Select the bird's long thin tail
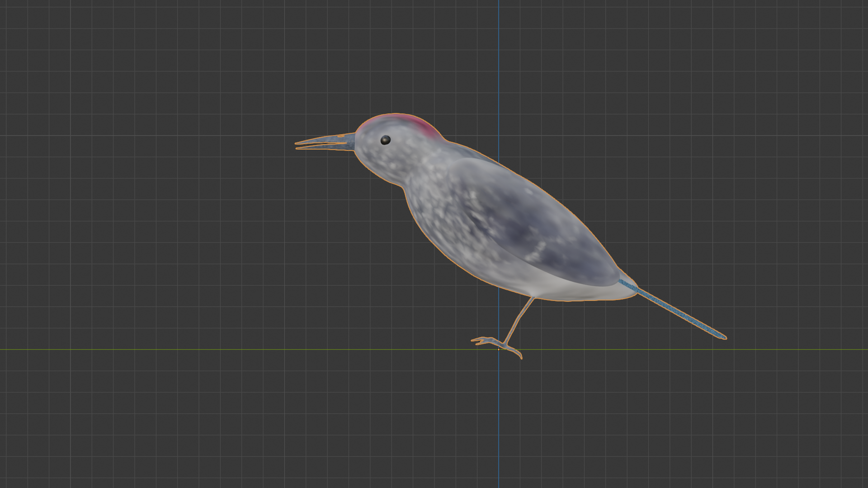The width and height of the screenshot is (868, 488). [x=673, y=309]
